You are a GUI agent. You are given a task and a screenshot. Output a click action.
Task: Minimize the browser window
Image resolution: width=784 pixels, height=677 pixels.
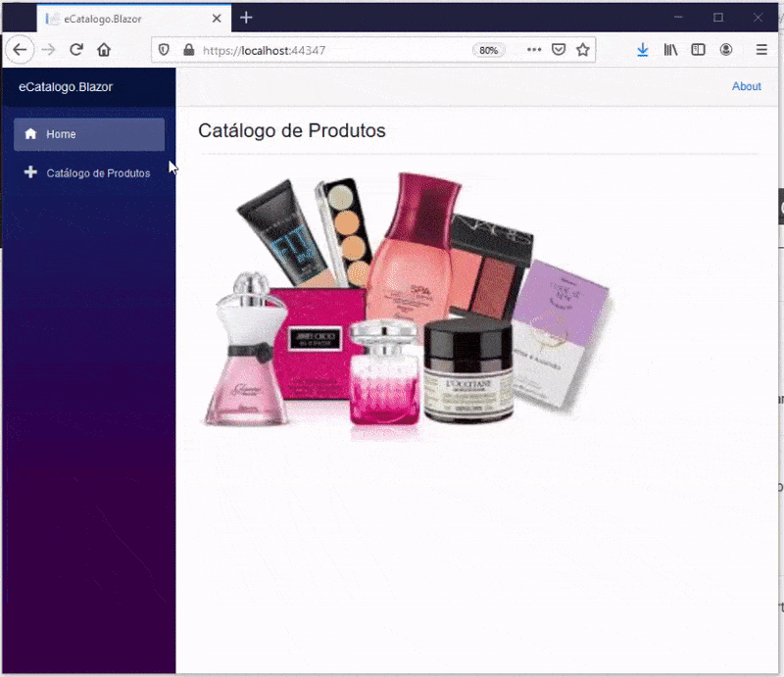678,18
